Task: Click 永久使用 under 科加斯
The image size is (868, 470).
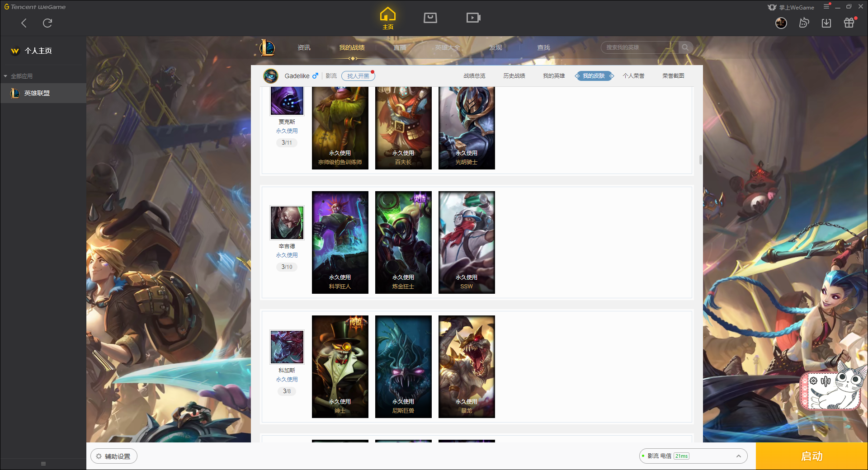Action: [x=287, y=380]
